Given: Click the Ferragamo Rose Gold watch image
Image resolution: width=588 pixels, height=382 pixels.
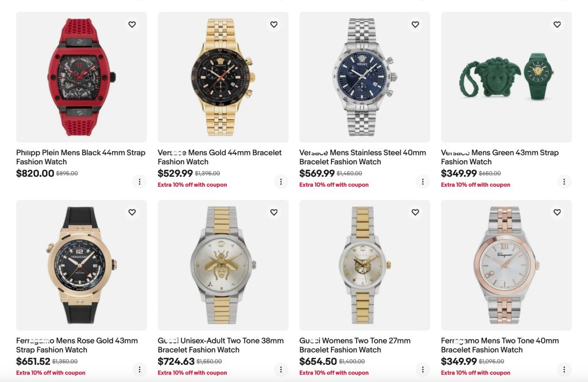Looking at the screenshot, I should (x=81, y=265).
